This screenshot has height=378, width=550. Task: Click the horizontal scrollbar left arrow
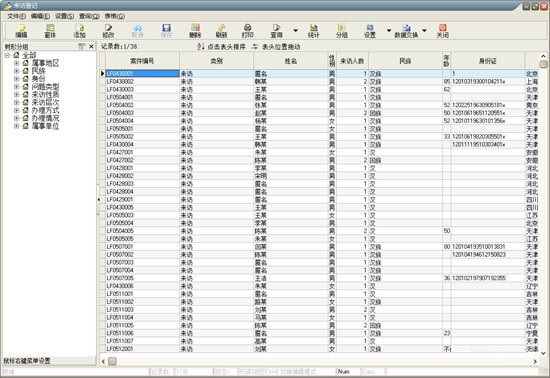coord(103,361)
